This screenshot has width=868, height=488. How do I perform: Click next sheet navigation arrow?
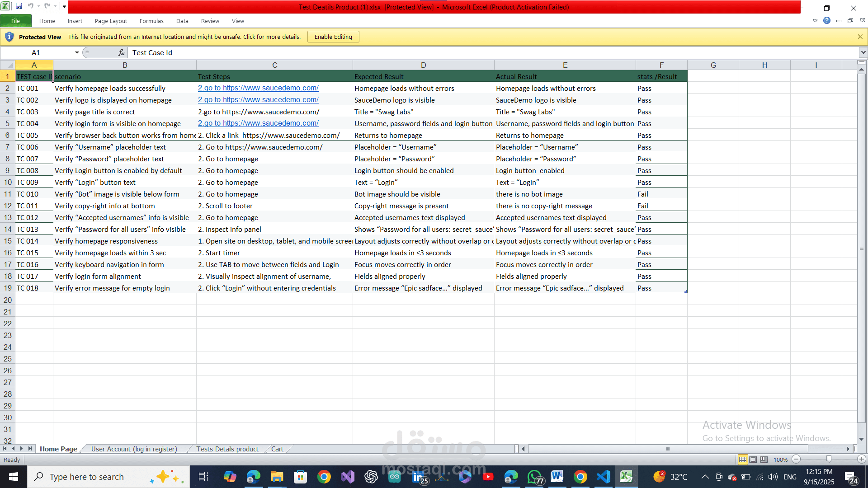21,449
